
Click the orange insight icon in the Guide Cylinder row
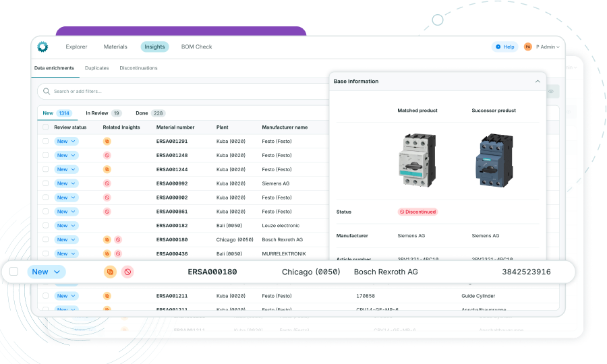[x=107, y=296]
